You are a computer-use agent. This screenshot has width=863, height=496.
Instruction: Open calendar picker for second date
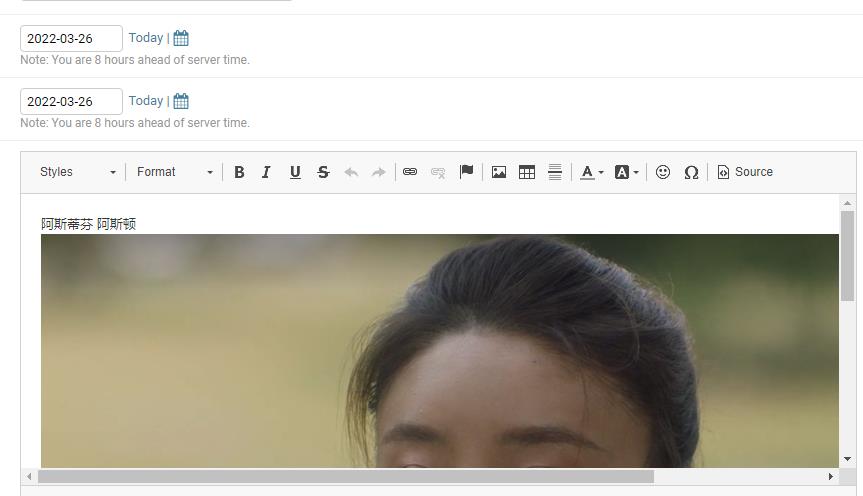[181, 101]
